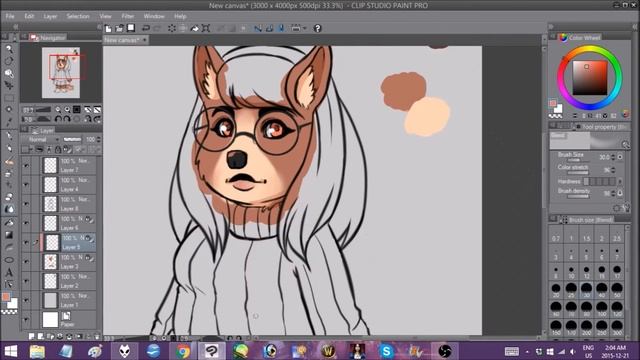
Task: Click the New raster layer icon below the layer list
Action: coord(31,336)
